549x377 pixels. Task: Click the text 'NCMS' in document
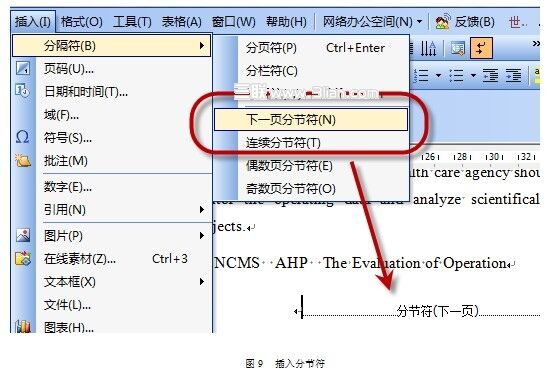click(x=237, y=263)
